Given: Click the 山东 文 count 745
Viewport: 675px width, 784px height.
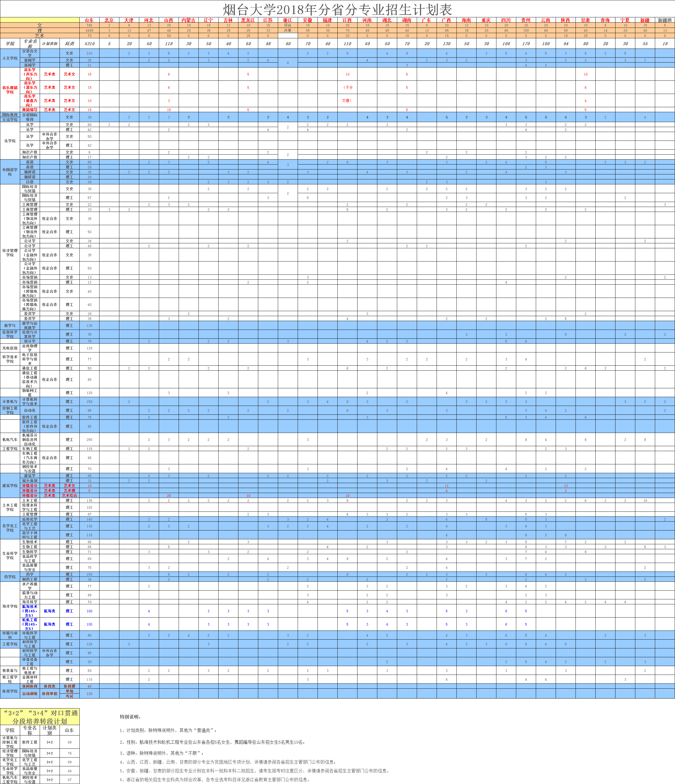Looking at the screenshot, I should coord(89,25).
